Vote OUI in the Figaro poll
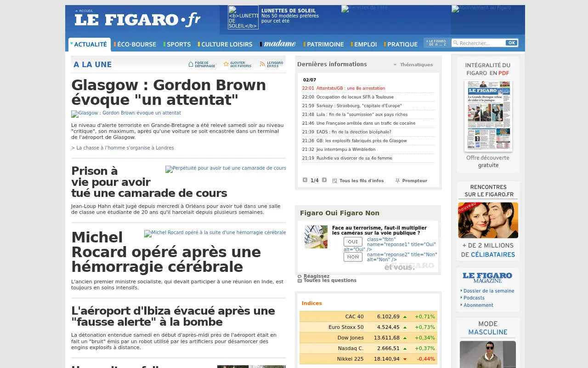Screen dimensions: 588x368 [353, 241]
